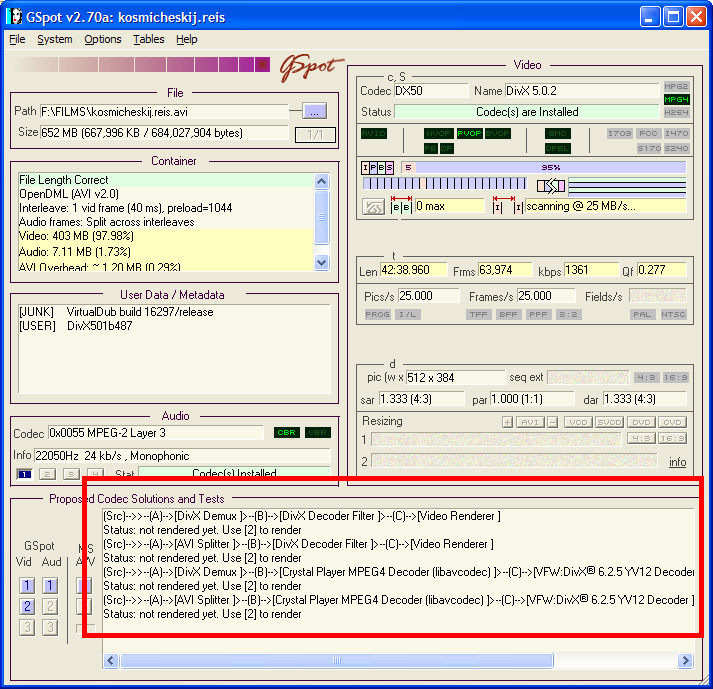Screen dimensions: 713x689
Task: Click the MPG2 indicator
Action: coord(676,86)
